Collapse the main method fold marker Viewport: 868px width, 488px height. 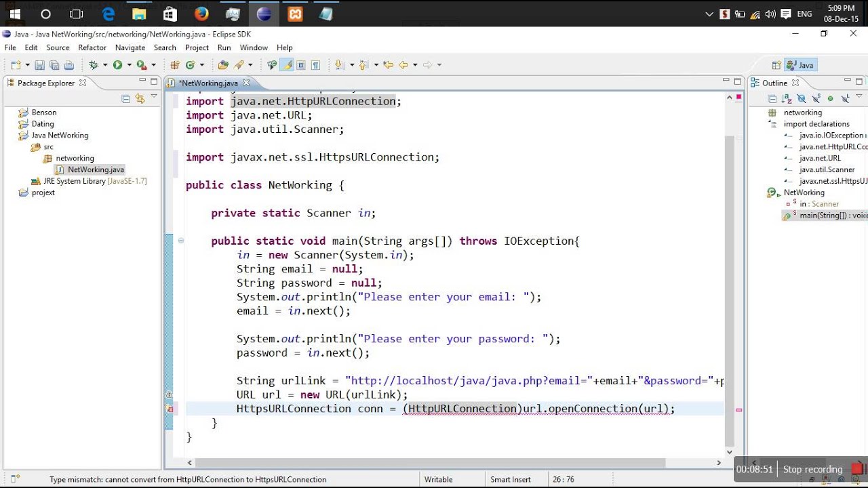[x=181, y=241]
